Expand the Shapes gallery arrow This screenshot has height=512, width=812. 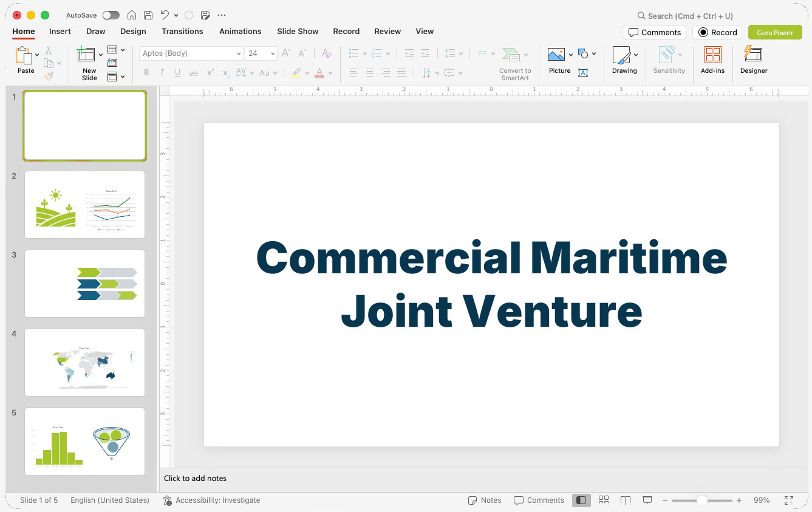(594, 53)
